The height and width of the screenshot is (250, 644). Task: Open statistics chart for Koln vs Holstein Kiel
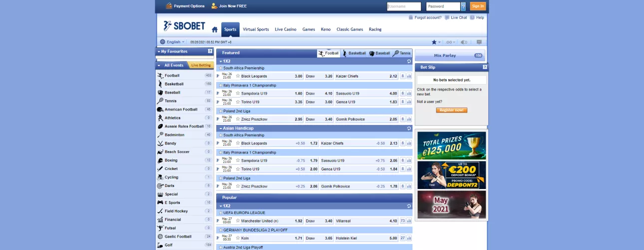[x=409, y=238]
